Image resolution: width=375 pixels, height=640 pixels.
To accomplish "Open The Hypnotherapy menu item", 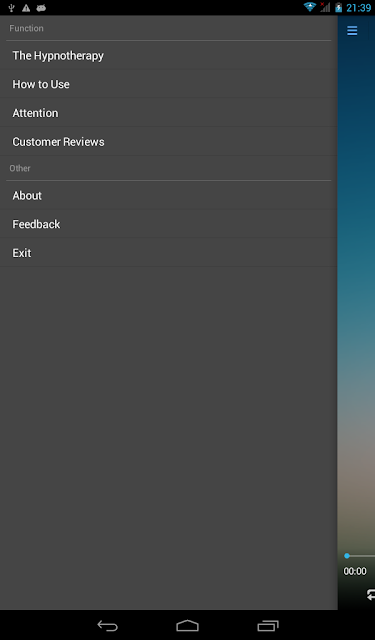I will pos(169,56).
